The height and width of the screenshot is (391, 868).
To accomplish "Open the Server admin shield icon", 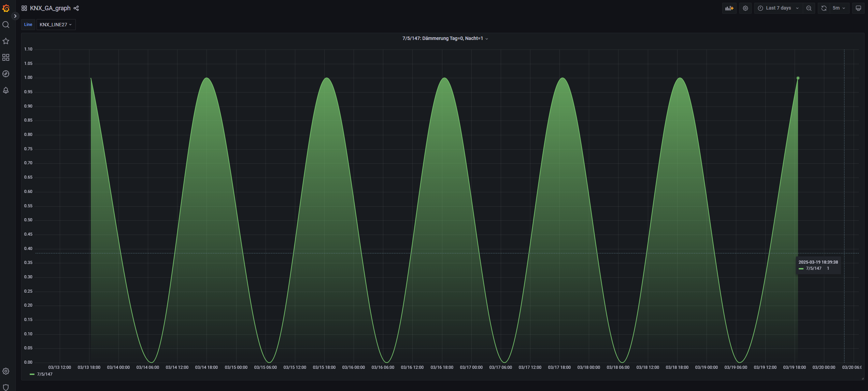I will pos(6,387).
